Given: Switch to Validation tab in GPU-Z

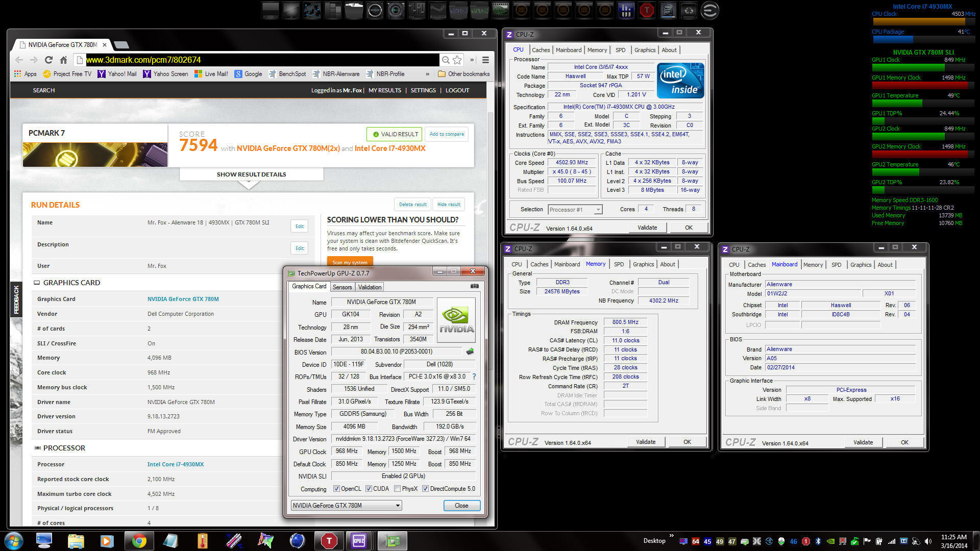Looking at the screenshot, I should coord(370,287).
